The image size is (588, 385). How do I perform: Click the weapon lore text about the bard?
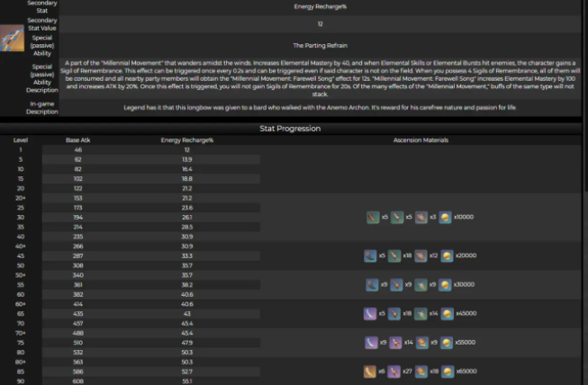coord(320,107)
